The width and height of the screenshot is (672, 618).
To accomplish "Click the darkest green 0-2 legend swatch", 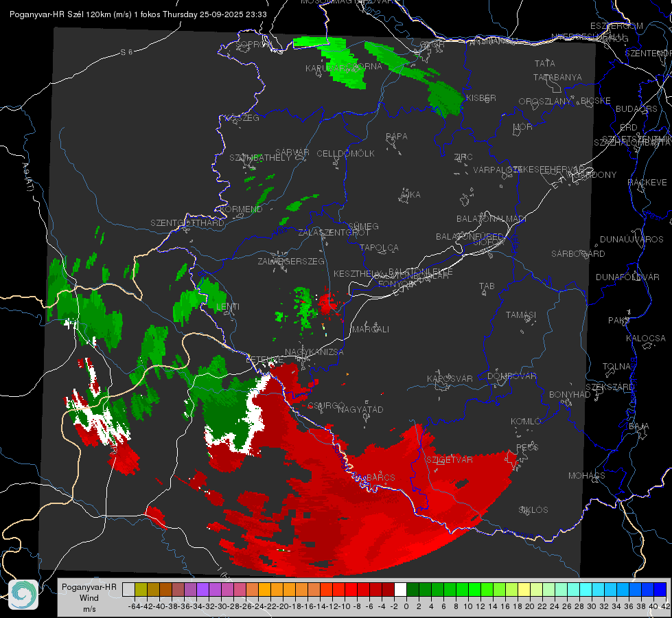I will (413, 589).
